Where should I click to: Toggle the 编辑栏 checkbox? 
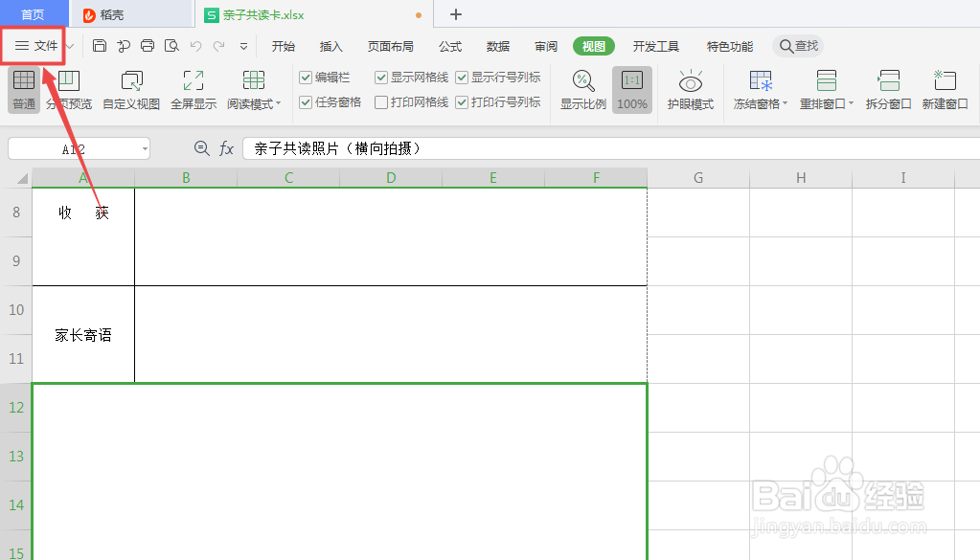pos(306,78)
